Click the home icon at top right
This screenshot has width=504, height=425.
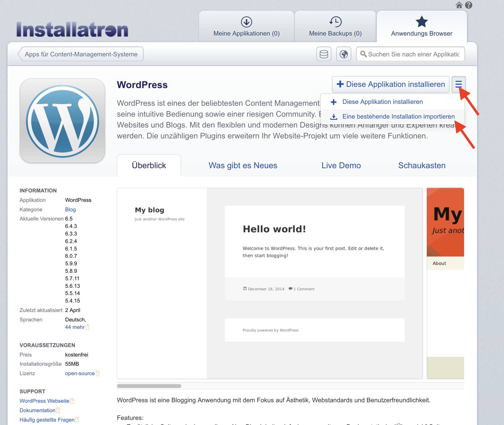click(459, 5)
